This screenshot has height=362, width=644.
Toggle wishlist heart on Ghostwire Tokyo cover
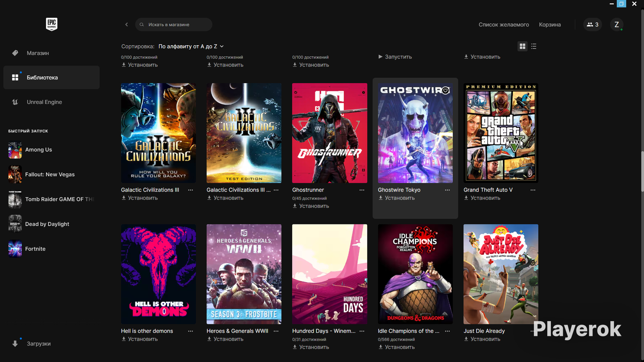446,90
